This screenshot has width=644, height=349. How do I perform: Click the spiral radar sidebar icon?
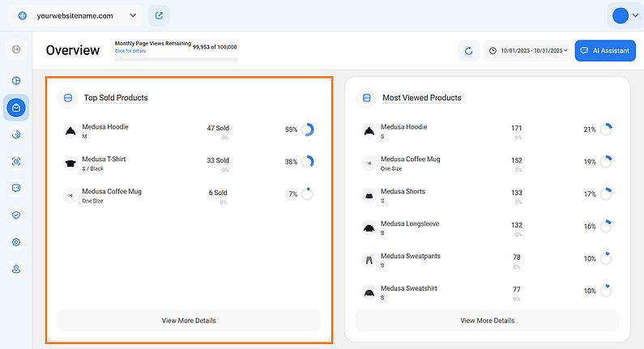pyautogui.click(x=16, y=134)
